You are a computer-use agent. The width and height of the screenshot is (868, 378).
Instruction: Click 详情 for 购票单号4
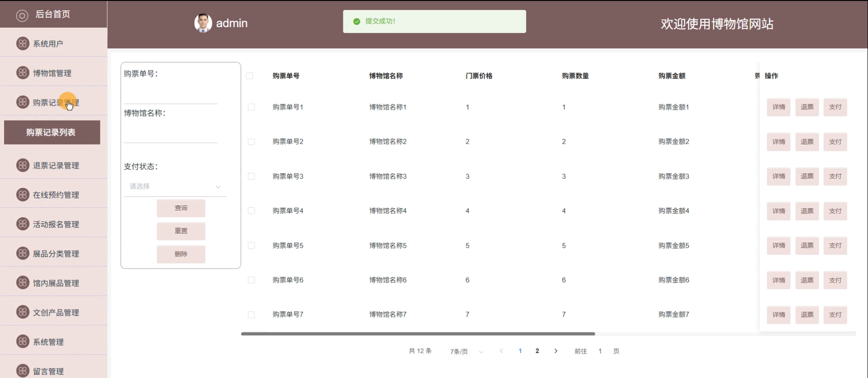coord(778,211)
